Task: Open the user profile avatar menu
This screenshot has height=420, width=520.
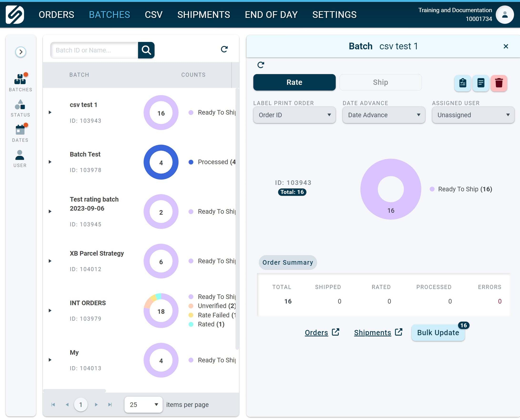Action: click(x=505, y=15)
